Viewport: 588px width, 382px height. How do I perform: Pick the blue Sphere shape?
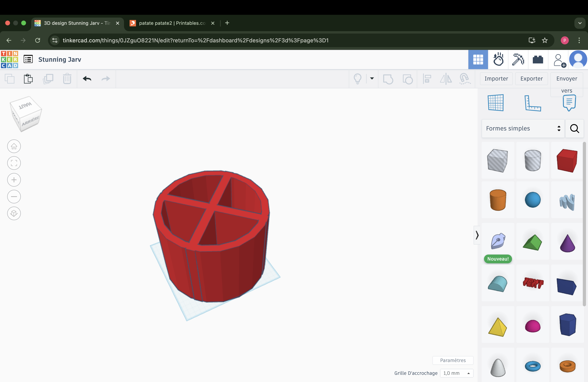pyautogui.click(x=532, y=200)
